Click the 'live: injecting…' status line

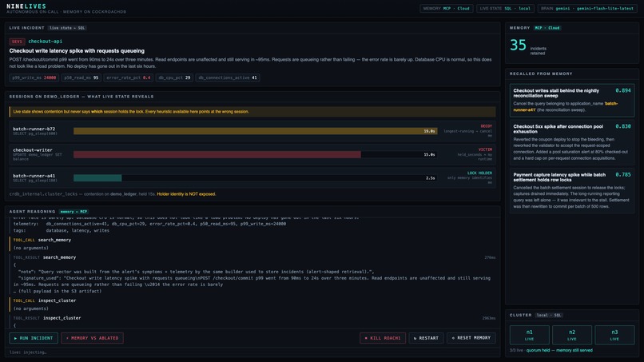click(x=27, y=352)
